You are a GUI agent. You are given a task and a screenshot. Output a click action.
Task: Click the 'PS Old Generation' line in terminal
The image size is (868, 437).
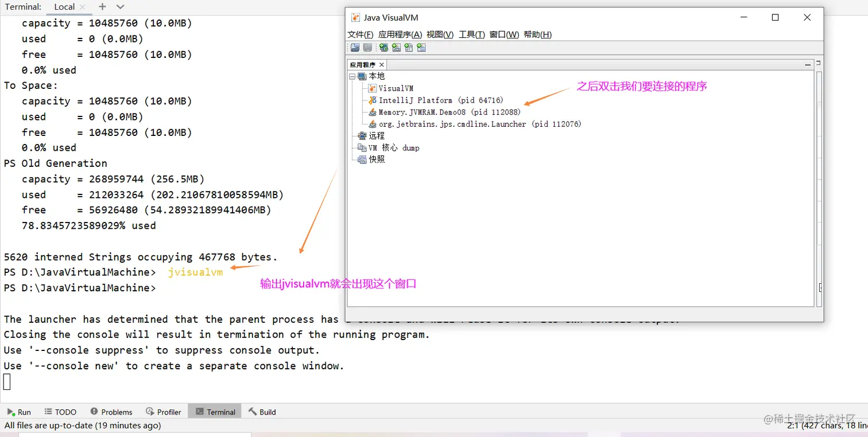pos(56,163)
